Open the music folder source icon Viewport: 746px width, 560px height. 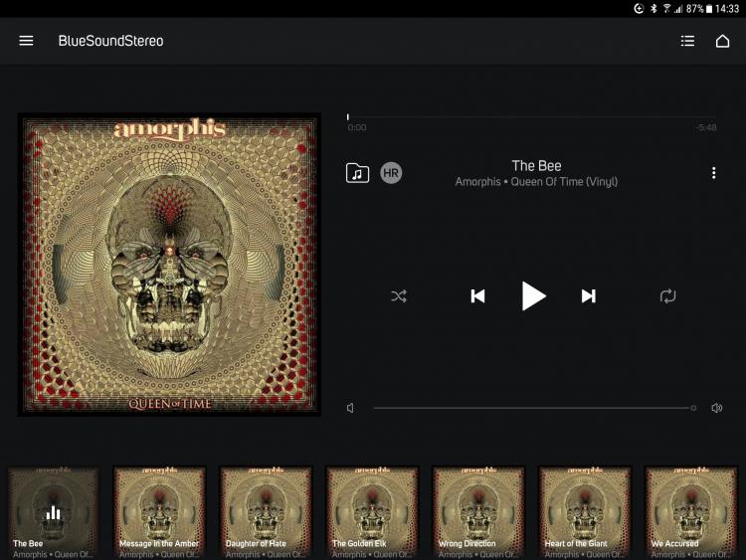tap(357, 173)
